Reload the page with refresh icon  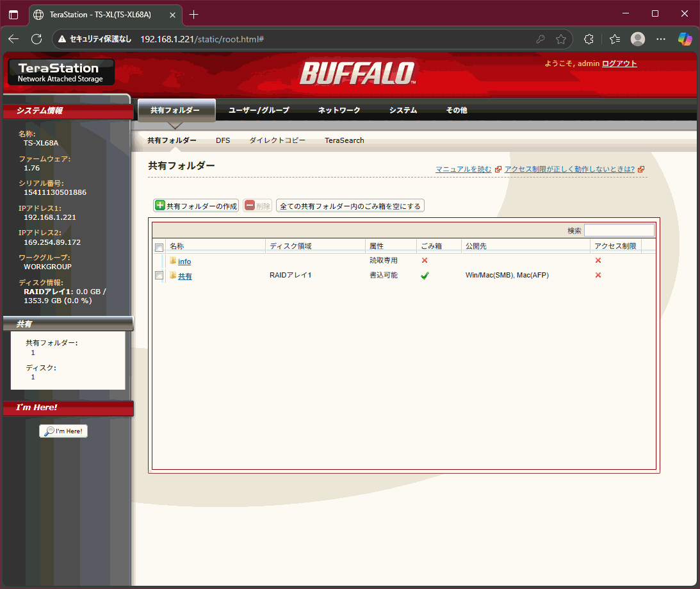point(37,39)
